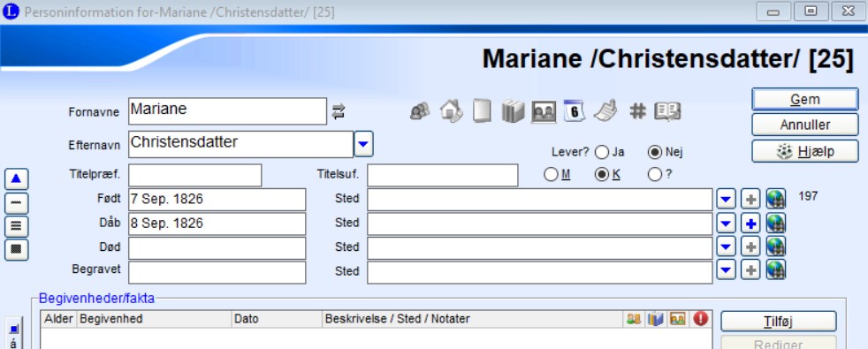868x349 pixels.
Task: Click the picture column icon in events header
Action: click(x=678, y=319)
